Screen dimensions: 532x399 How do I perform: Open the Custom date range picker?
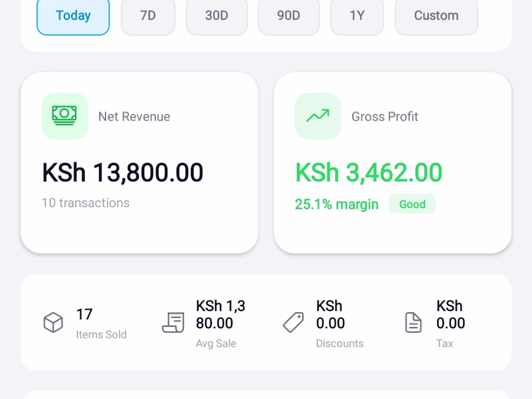(x=436, y=16)
